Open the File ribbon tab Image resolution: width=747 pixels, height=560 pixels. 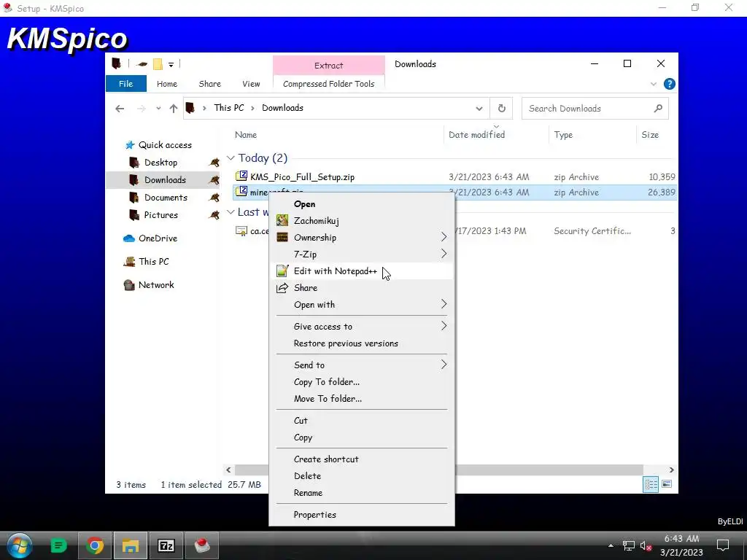tap(125, 84)
